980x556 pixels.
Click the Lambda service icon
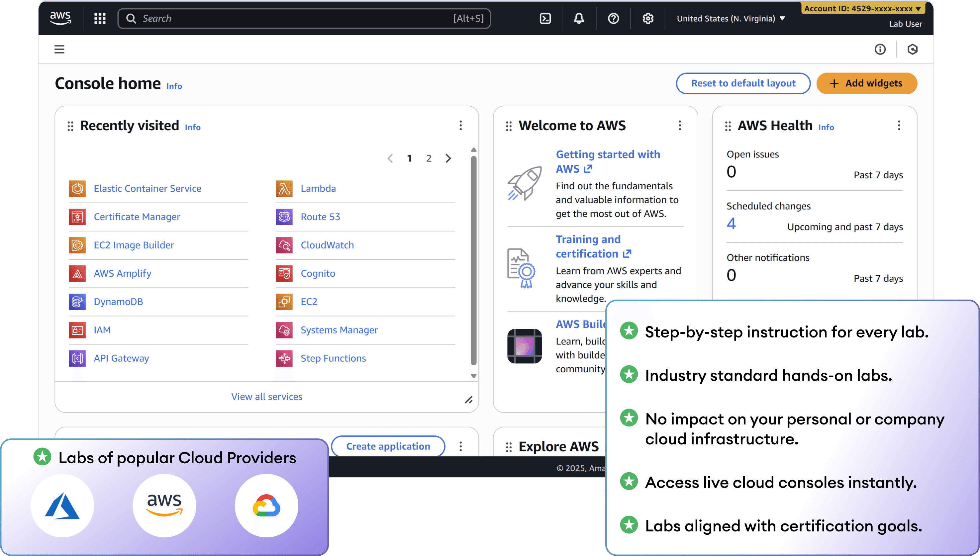[x=284, y=189]
